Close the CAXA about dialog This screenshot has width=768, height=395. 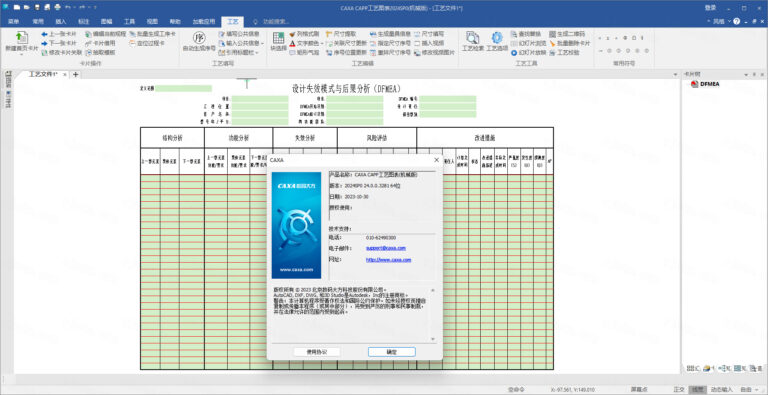[x=436, y=160]
